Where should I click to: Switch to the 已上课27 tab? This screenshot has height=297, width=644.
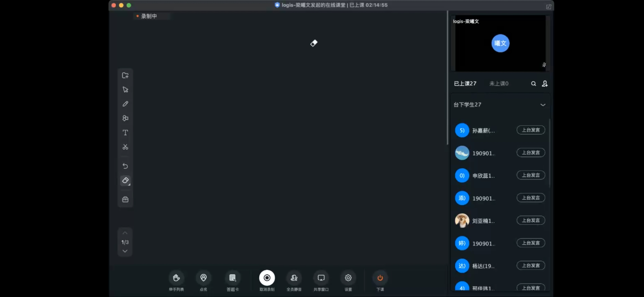pos(465,84)
